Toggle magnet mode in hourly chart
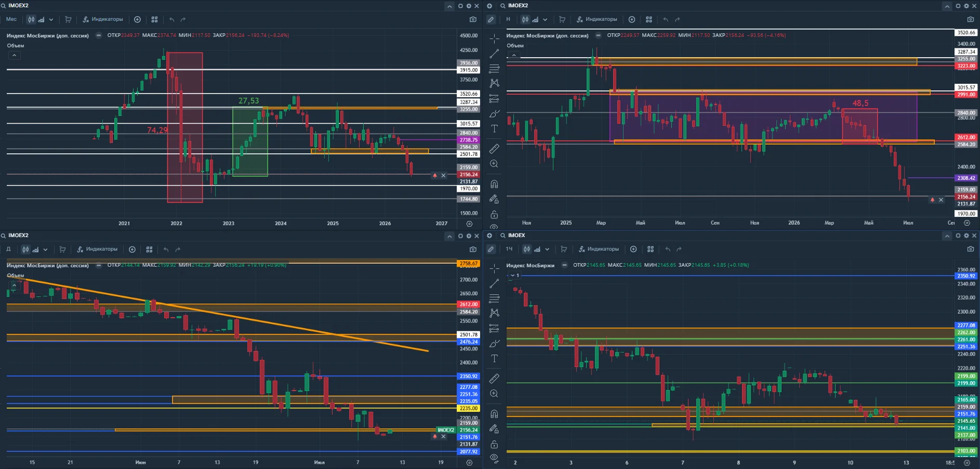The image size is (980, 469). click(x=494, y=414)
